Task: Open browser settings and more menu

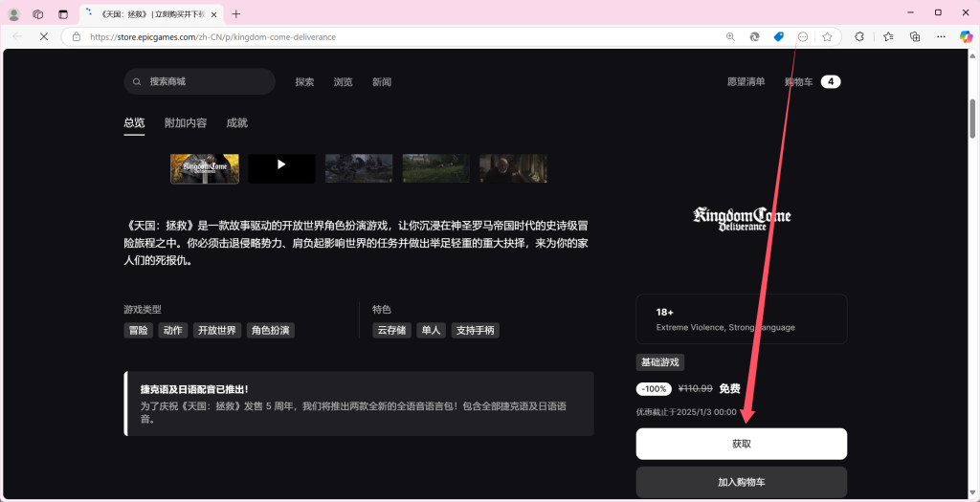Action: click(x=942, y=37)
